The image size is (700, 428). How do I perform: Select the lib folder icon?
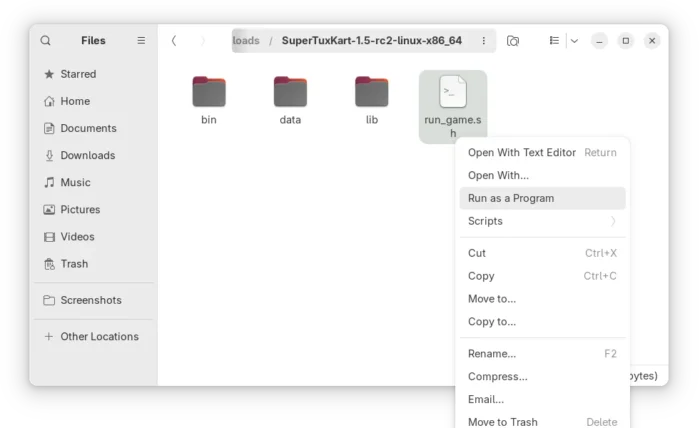coord(371,92)
